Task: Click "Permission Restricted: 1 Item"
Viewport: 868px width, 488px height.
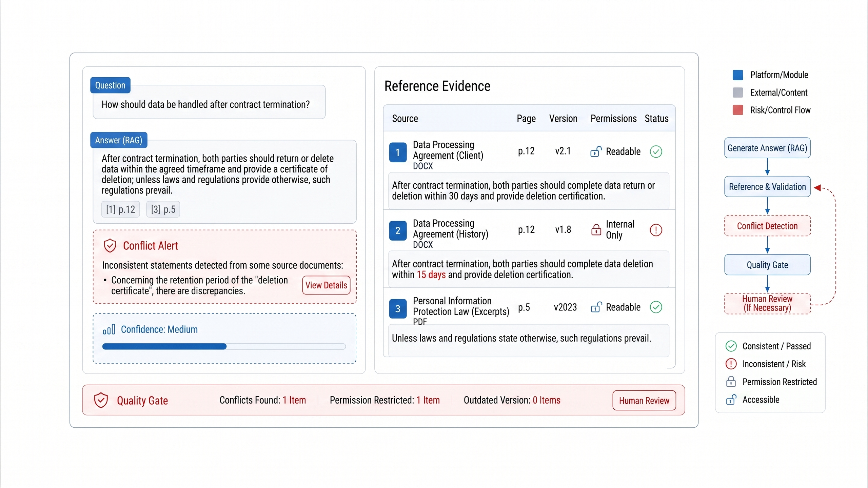Action: click(384, 400)
